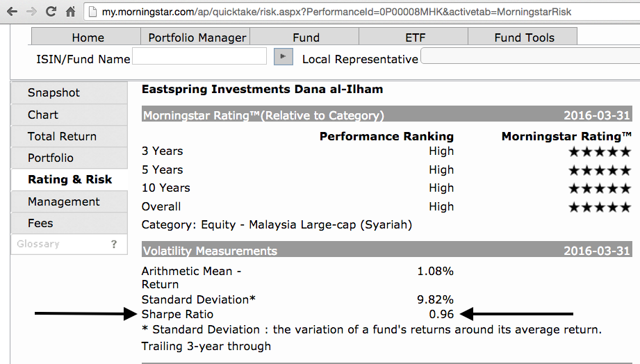The width and height of the screenshot is (640, 364).
Task: Click the Glossary question mark icon
Action: (114, 245)
